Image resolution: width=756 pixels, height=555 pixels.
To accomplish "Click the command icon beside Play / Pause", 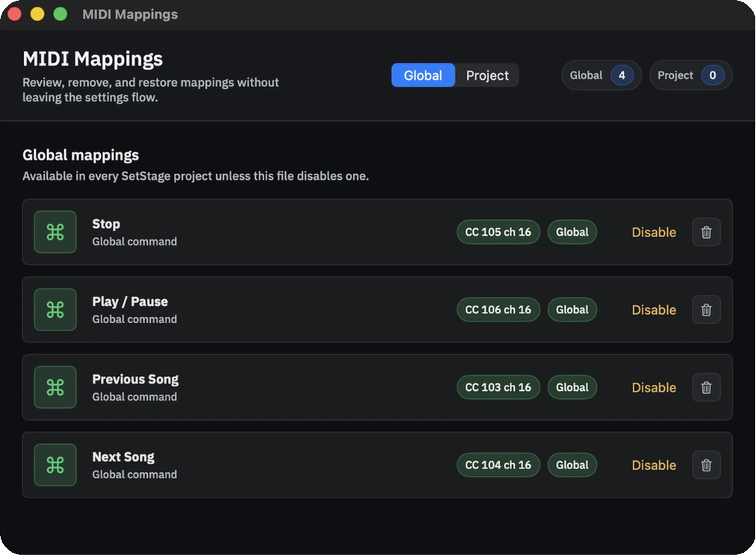I will point(55,310).
